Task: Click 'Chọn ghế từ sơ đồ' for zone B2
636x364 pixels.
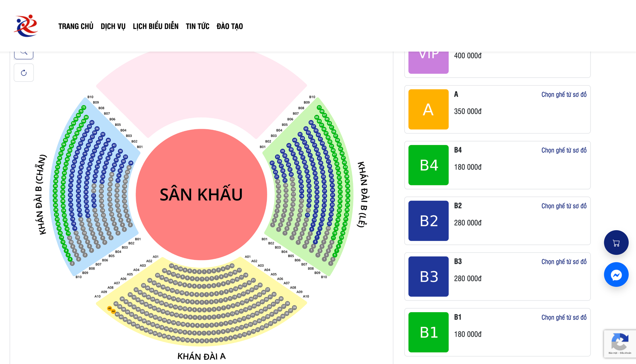Action: 564,206
